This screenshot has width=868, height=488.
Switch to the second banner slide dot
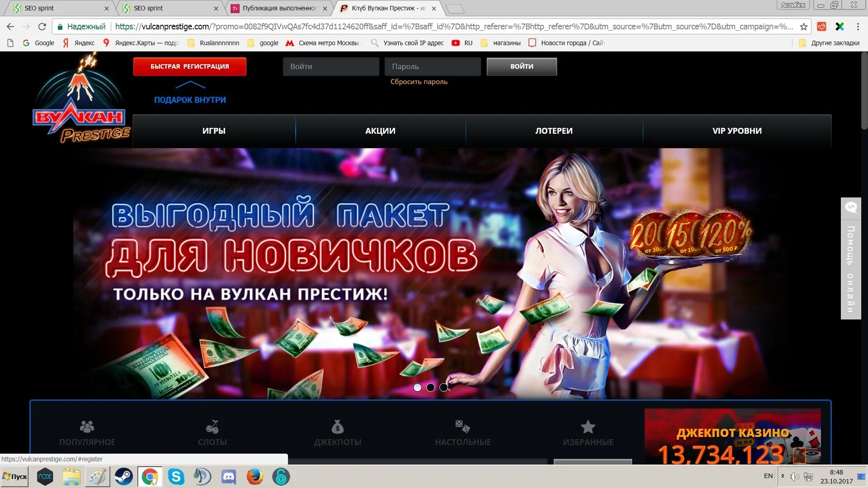coord(430,387)
